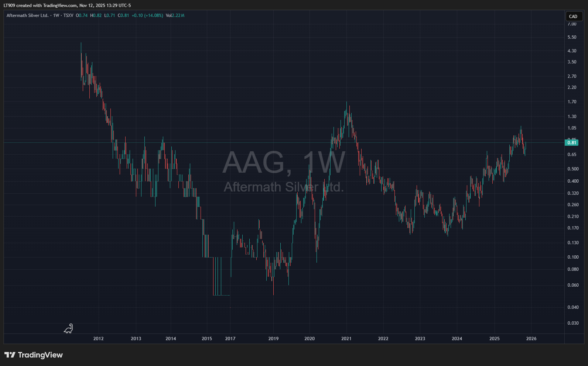
Task: Click the 2021 label on time axis
Action: (346, 339)
